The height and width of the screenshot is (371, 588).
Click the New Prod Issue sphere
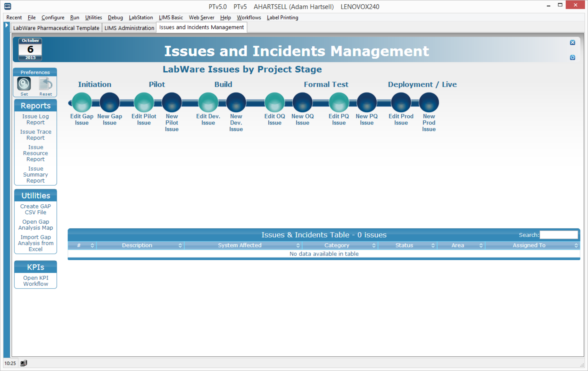429,102
